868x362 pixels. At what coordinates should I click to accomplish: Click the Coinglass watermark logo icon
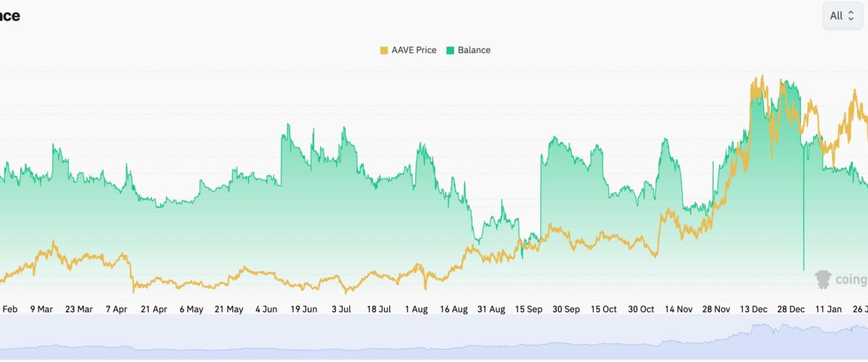coord(823,279)
